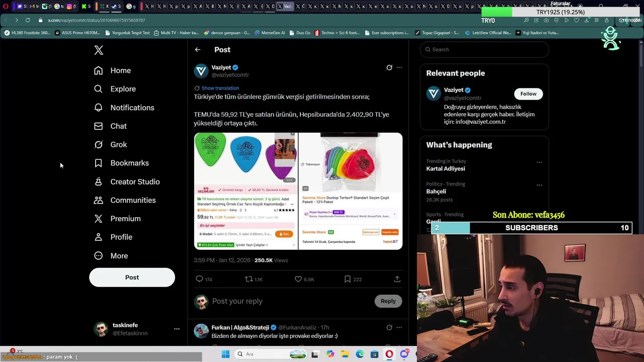Go back with the Post arrow
Screen dimensions: 644x362
pyautogui.click(x=198, y=50)
